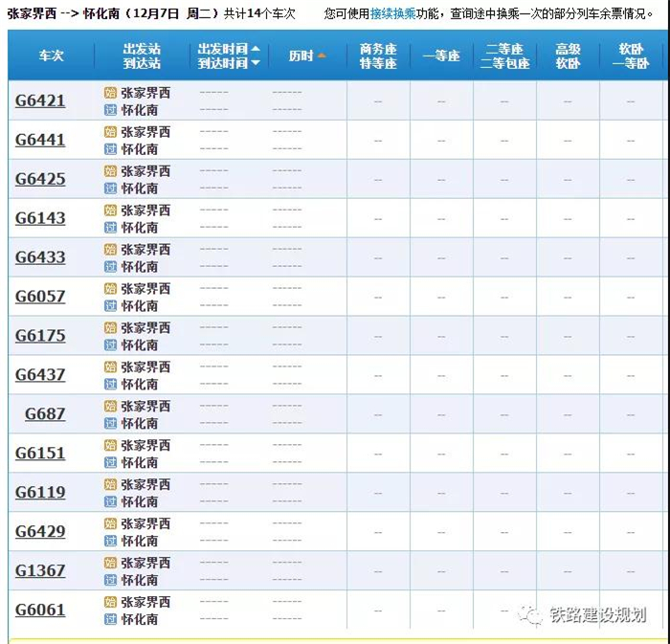Click the 一等座 column header
This screenshot has height=644, width=670.
[x=441, y=56]
